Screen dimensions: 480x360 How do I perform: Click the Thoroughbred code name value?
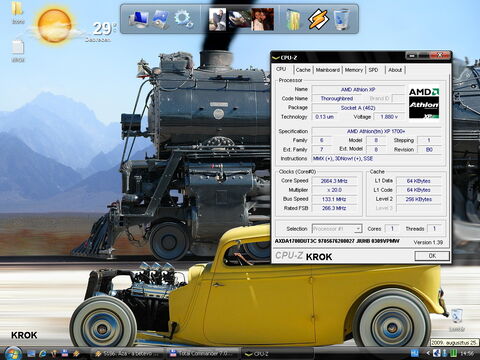click(x=337, y=98)
